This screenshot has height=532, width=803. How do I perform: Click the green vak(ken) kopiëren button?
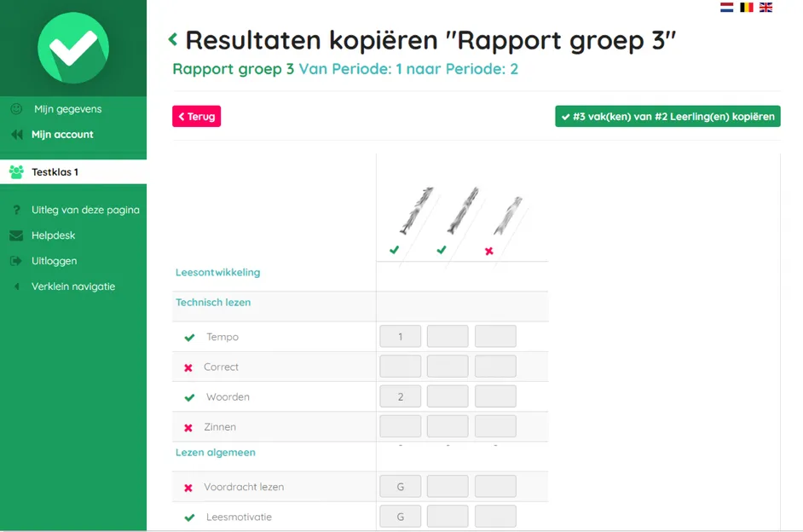tap(667, 116)
